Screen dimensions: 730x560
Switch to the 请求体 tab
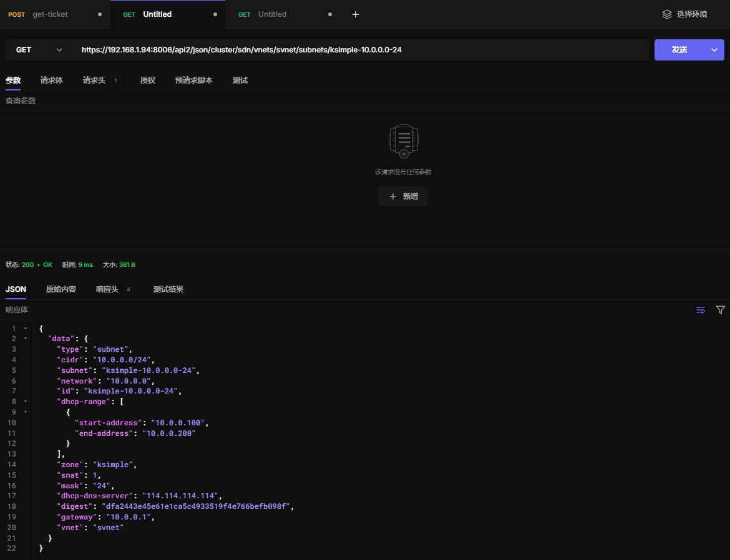pos(52,80)
